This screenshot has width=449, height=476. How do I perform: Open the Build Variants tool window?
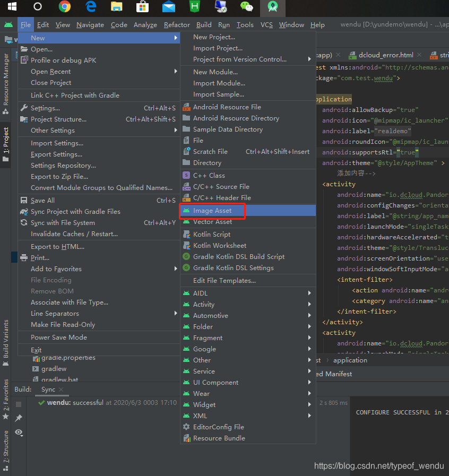tap(6, 342)
